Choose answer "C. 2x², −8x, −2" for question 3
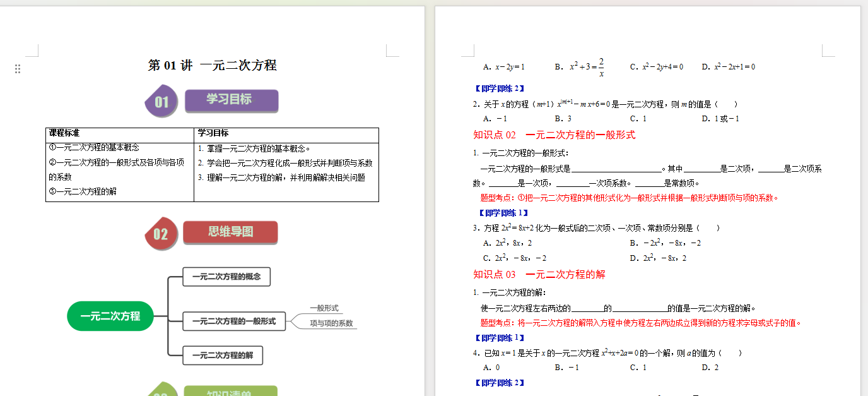The height and width of the screenshot is (396, 868). click(515, 258)
